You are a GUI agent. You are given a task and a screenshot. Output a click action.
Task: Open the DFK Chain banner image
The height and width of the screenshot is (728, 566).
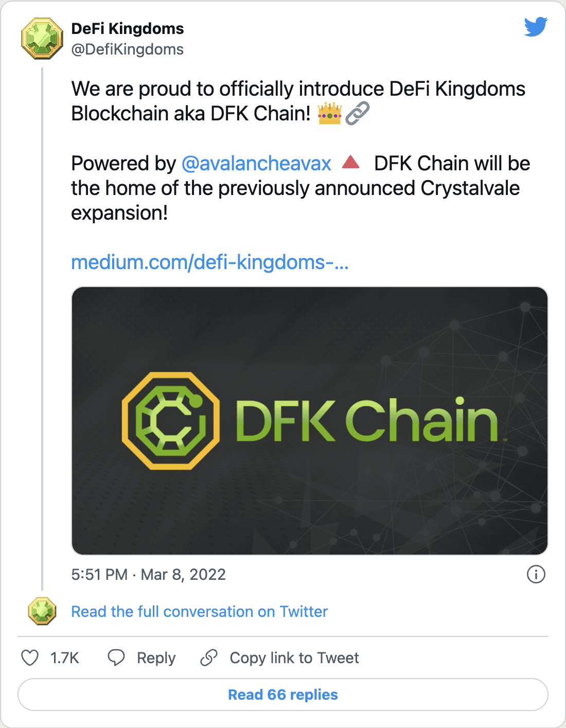[310, 421]
